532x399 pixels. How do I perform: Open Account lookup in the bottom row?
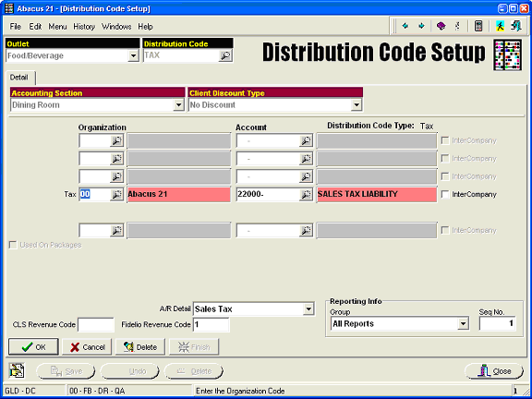[306, 230]
